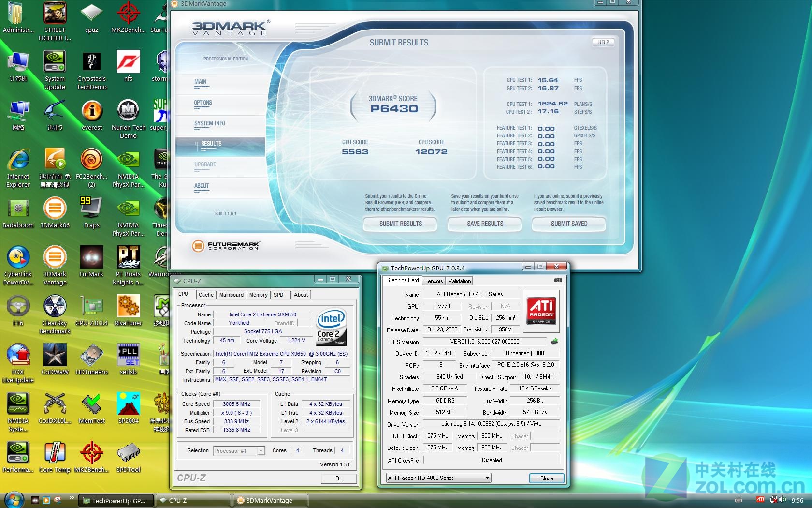Open the nfs desktop shortcut
The height and width of the screenshot is (508, 812).
pyautogui.click(x=128, y=66)
